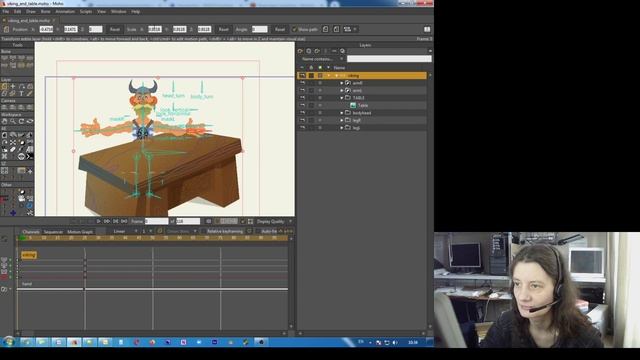The image size is (640, 360).
Task: Click the New Layer icon in Layers panel
Action: (300, 51)
